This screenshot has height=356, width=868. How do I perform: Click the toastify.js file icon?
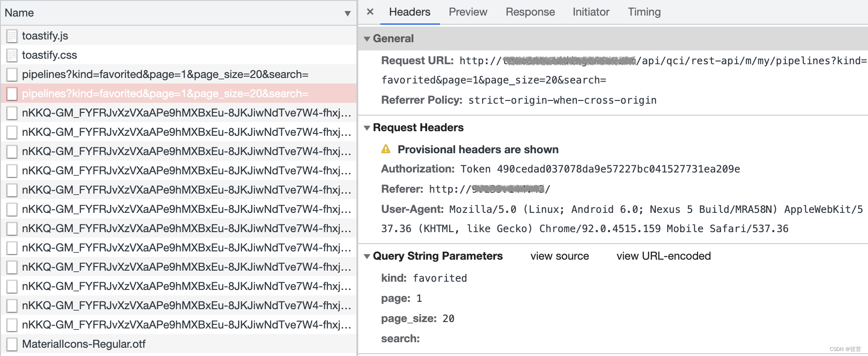point(12,36)
